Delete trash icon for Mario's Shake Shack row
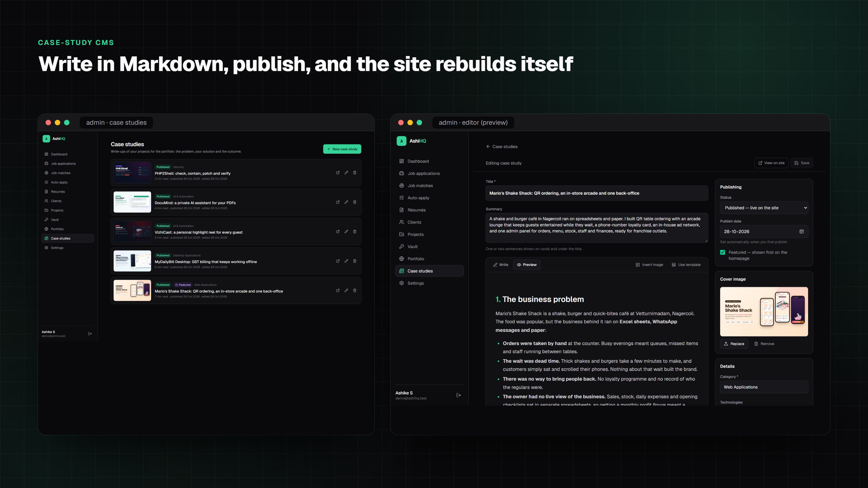 355,290
